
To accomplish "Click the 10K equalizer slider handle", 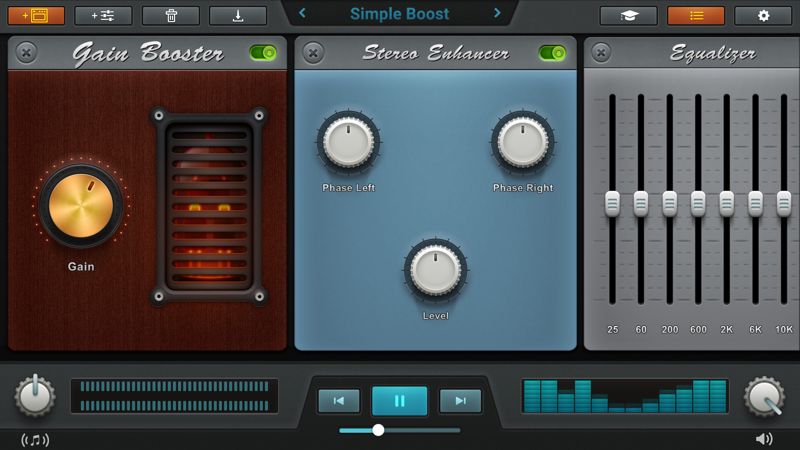I will tap(784, 204).
